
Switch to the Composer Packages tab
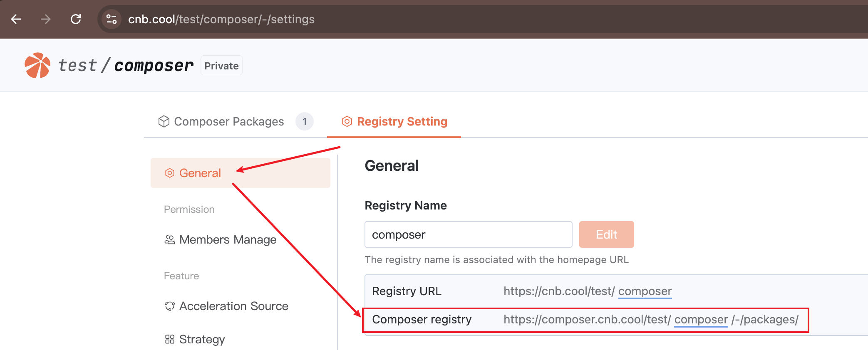(x=229, y=121)
